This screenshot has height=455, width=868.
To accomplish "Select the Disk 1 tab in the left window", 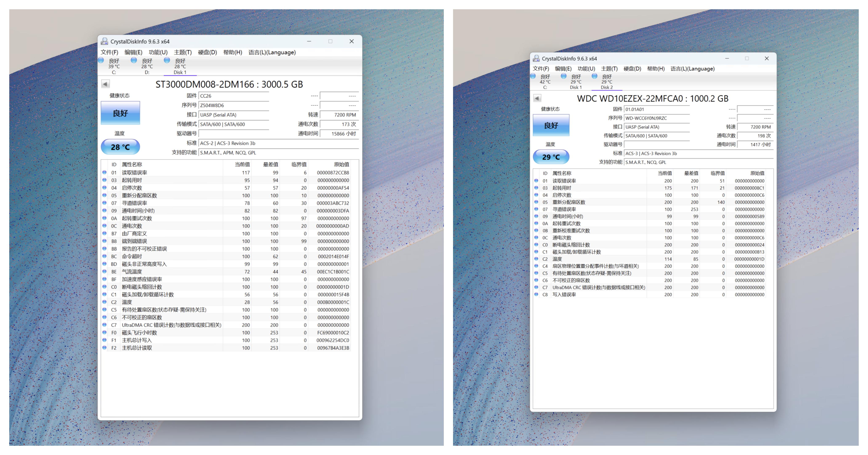I will click(x=180, y=66).
